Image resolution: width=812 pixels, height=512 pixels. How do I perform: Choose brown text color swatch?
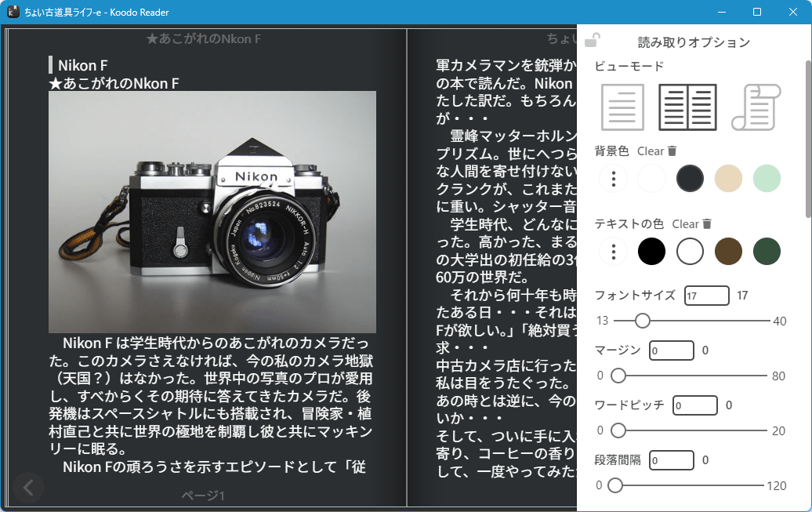[x=728, y=252]
